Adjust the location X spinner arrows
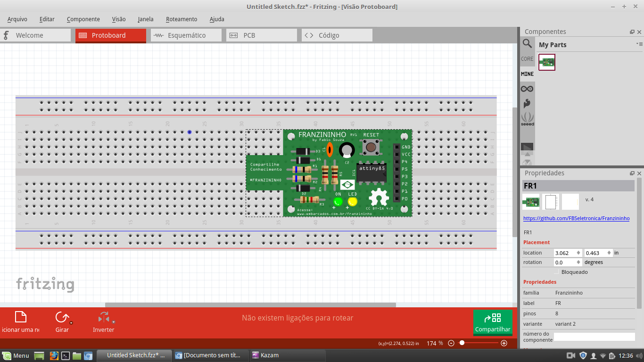The height and width of the screenshot is (362, 644). pos(578,253)
